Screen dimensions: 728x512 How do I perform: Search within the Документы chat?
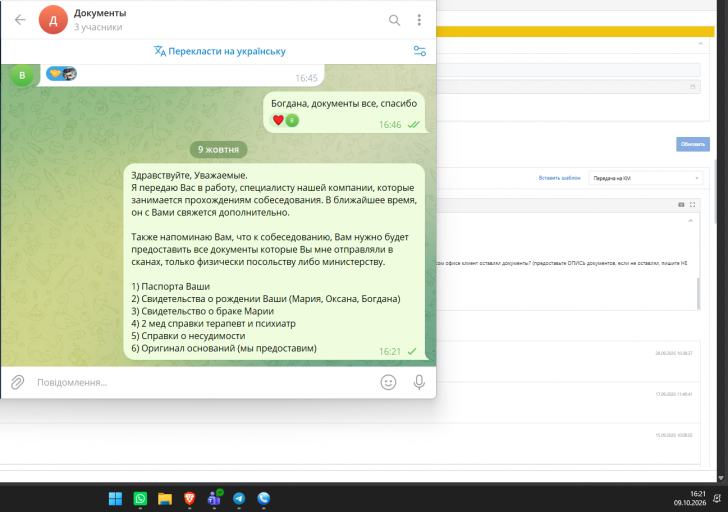click(394, 20)
